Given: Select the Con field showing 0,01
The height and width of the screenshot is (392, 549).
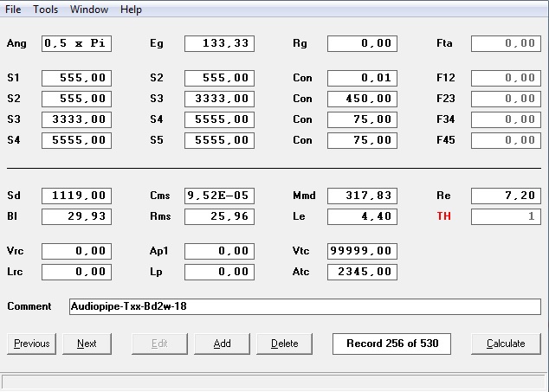Looking at the screenshot, I should [362, 78].
